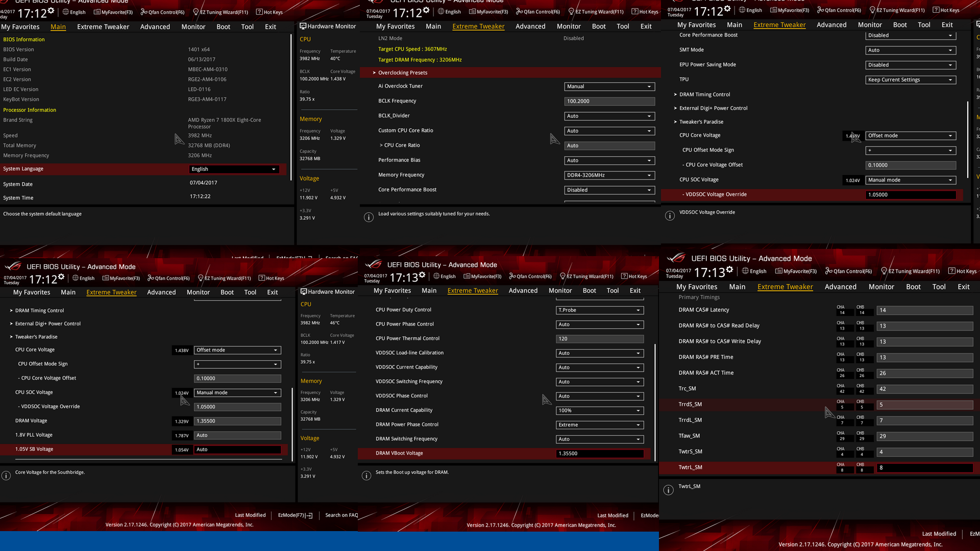Click ROG logo on CPU Power Duty screen
Image resolution: width=980 pixels, height=551 pixels.
click(374, 264)
